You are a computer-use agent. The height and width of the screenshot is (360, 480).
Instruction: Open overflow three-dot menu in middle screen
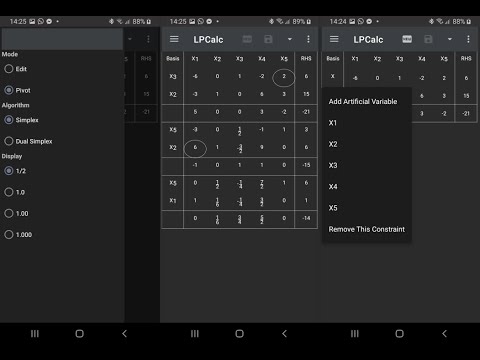coord(308,39)
